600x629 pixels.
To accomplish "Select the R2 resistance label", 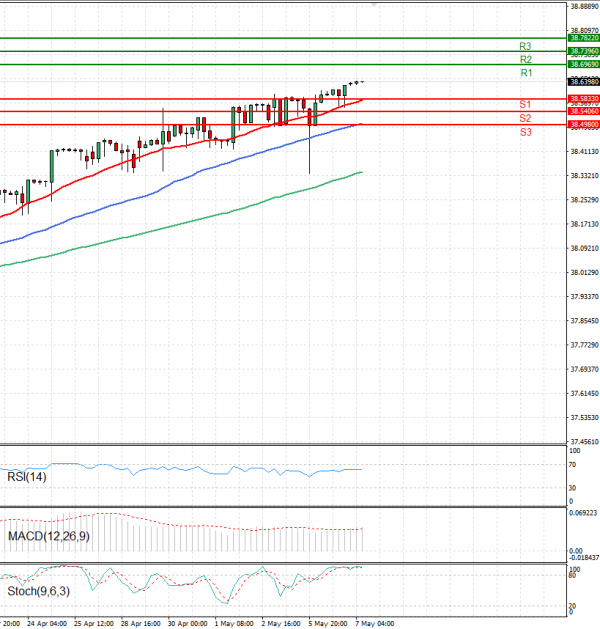I will coord(525,60).
